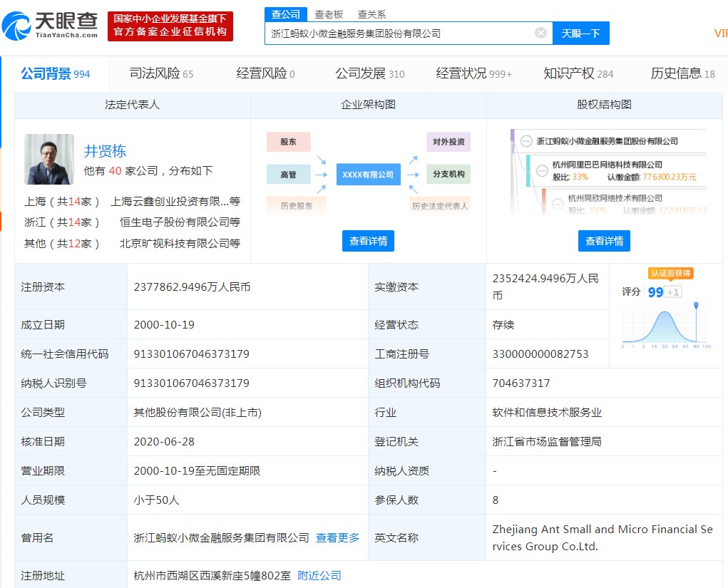Click the 历史法定代表人 box in the diagram
The image size is (728, 588).
440,205
